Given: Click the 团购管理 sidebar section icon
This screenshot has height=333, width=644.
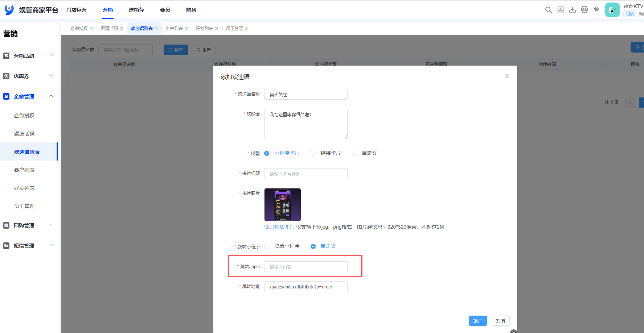Looking at the screenshot, I should pos(6,225).
